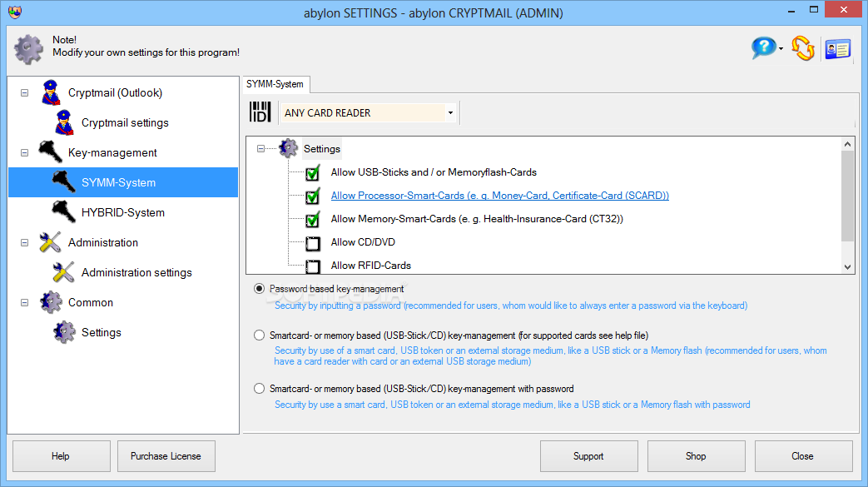
Task: Uncheck Allow Processor-Smart-Cards checkbox
Action: tap(313, 196)
